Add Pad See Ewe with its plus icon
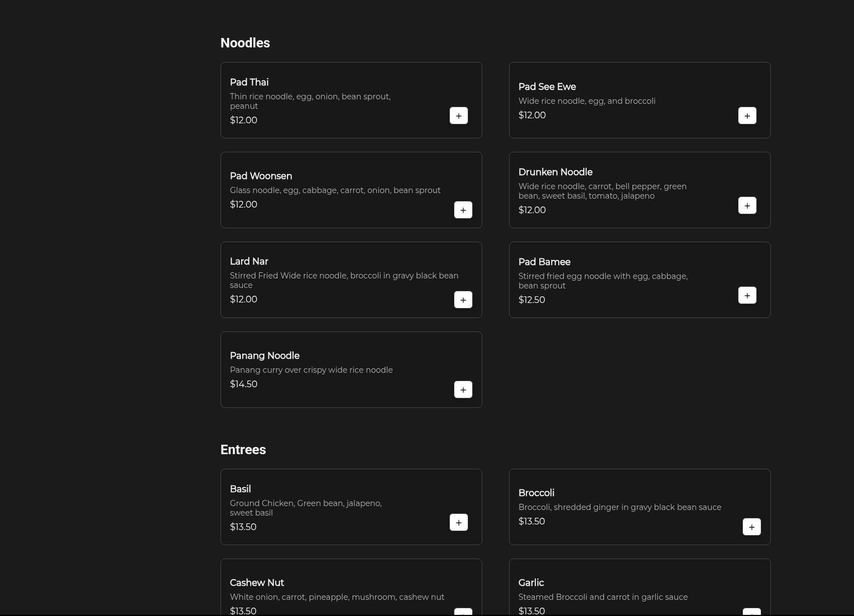Viewport: 854px width, 616px height. point(747,116)
